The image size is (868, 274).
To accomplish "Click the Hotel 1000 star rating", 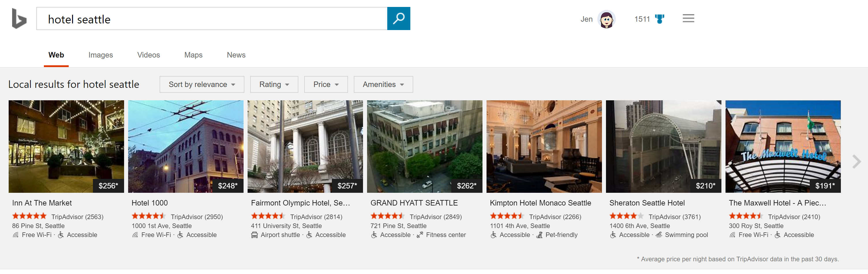I will tap(148, 216).
